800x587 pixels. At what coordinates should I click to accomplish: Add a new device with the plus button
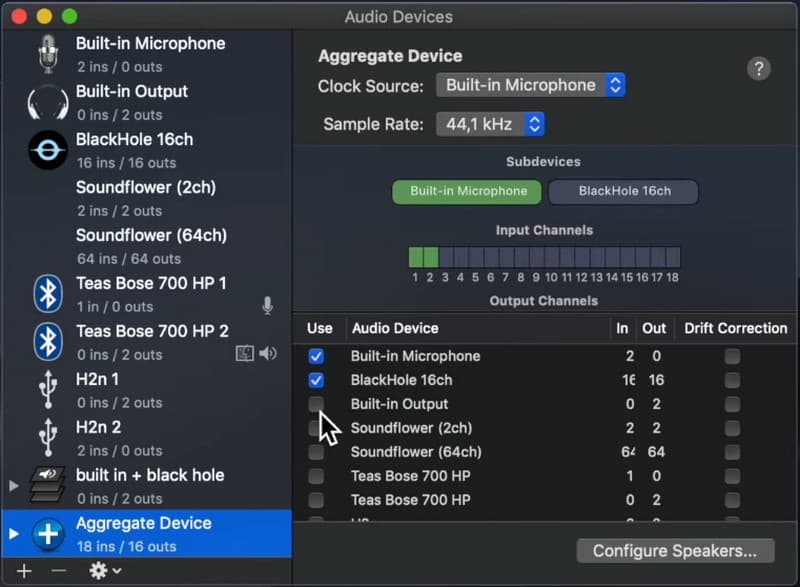(24, 571)
